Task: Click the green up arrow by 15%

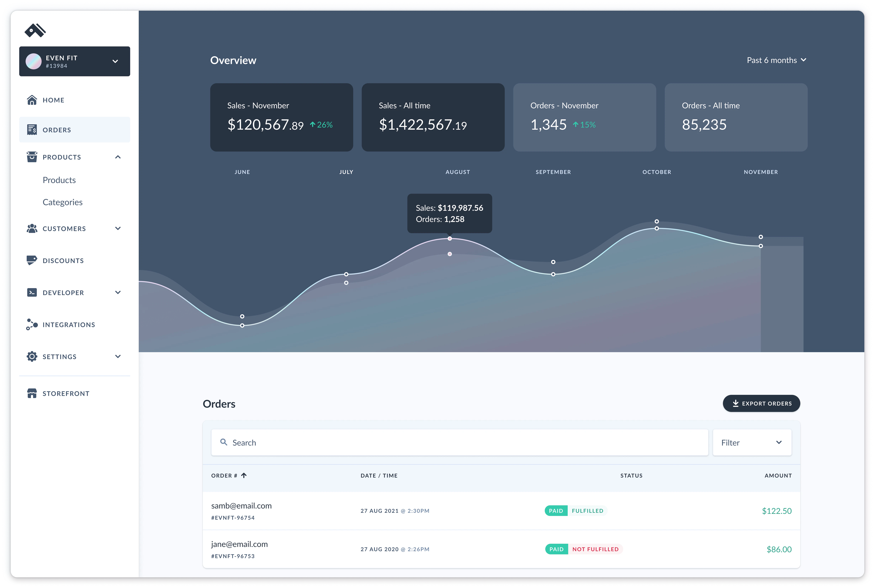Action: click(576, 125)
